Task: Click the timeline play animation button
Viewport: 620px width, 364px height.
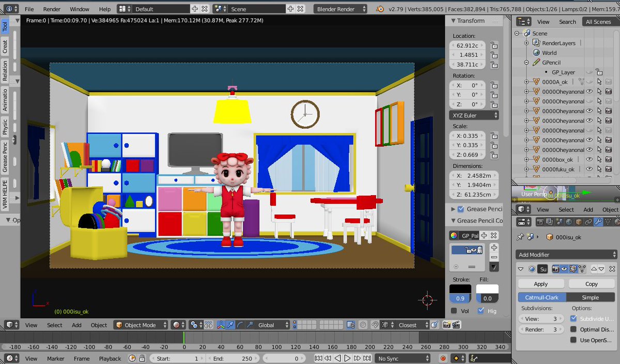Action: pyautogui.click(x=347, y=358)
